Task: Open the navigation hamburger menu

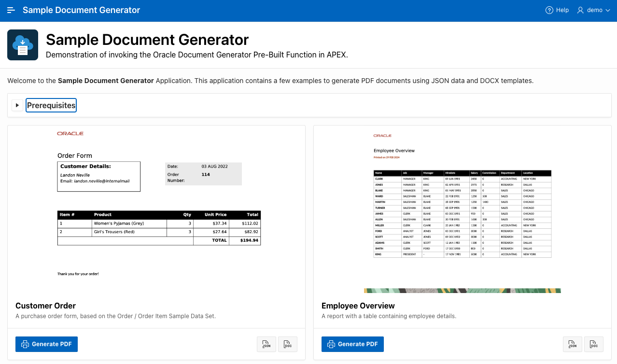Action: coord(11,10)
